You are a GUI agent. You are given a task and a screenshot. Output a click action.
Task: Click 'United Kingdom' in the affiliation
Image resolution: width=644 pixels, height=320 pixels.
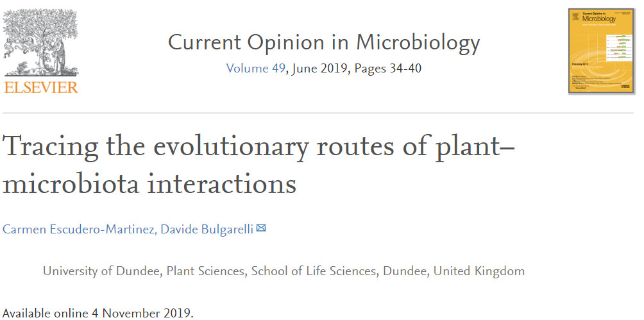pos(479,271)
